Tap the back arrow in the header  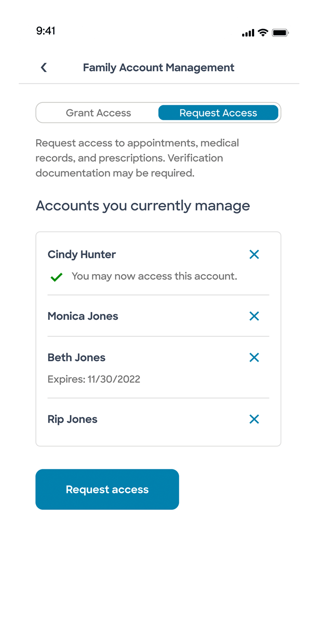(43, 67)
